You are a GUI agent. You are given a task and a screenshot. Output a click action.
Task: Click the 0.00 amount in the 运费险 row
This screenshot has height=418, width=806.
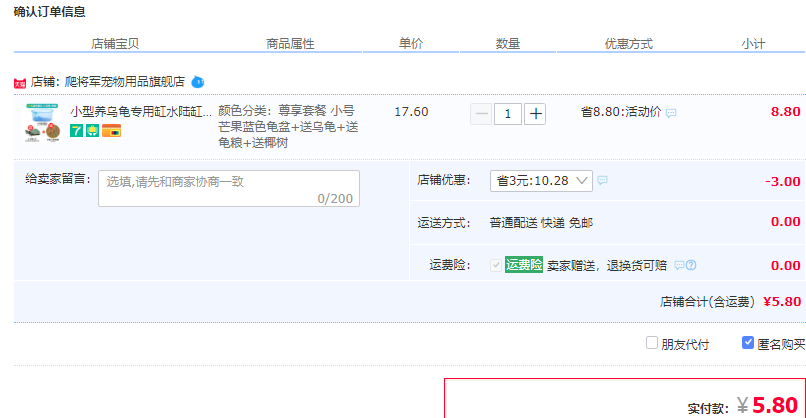click(x=785, y=265)
